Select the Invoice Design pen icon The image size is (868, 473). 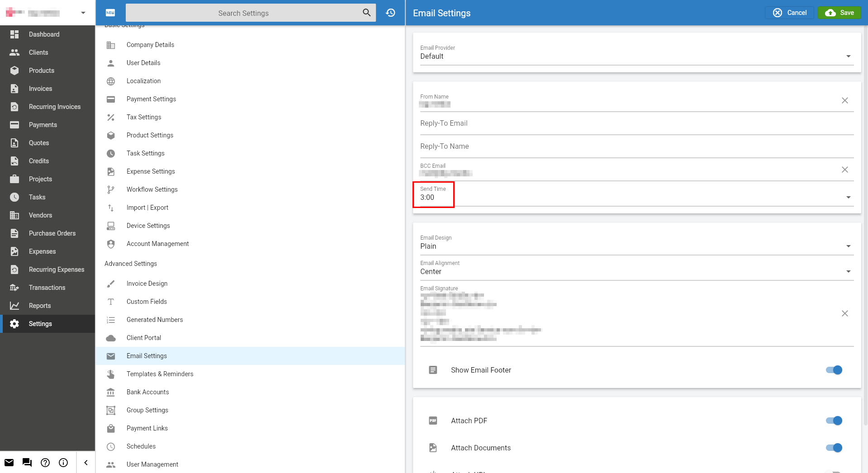pos(111,284)
